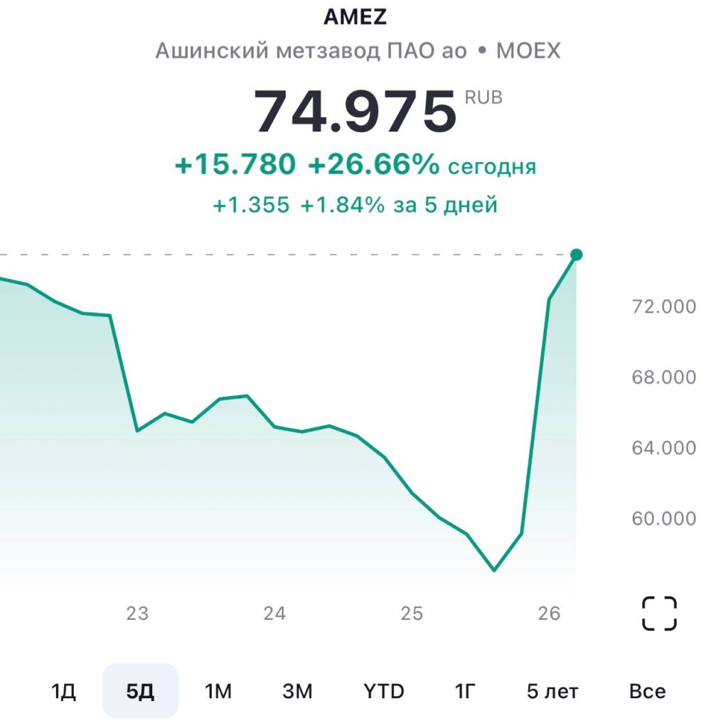Switch chart to 3М period

click(297, 691)
